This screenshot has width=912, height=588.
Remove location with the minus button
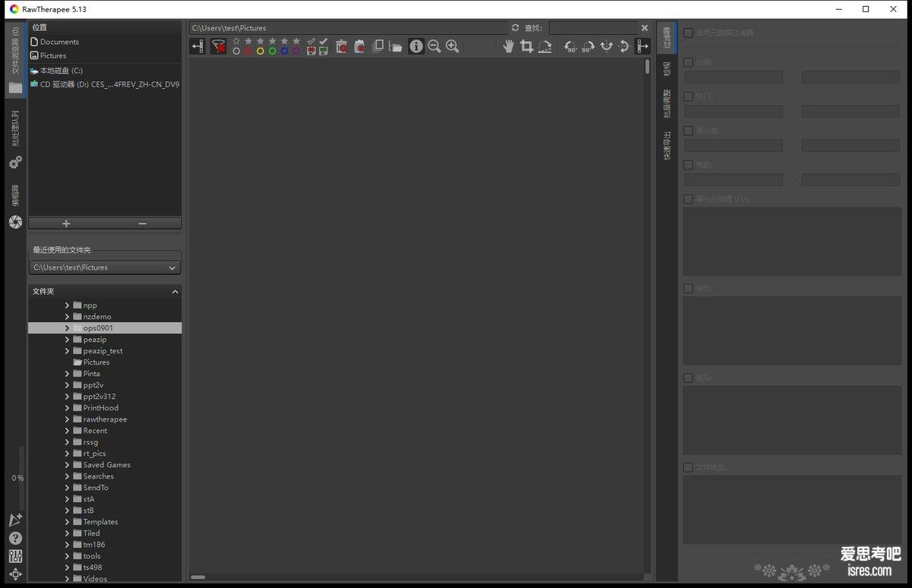click(x=143, y=223)
